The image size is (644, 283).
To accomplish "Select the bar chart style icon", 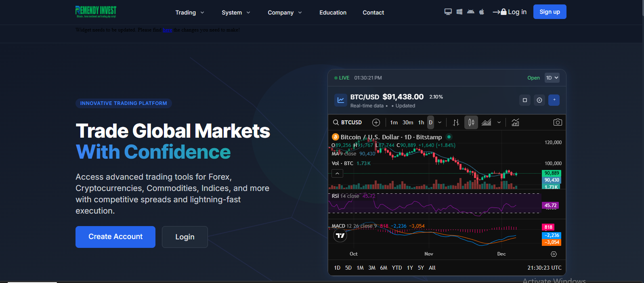I will (x=456, y=122).
